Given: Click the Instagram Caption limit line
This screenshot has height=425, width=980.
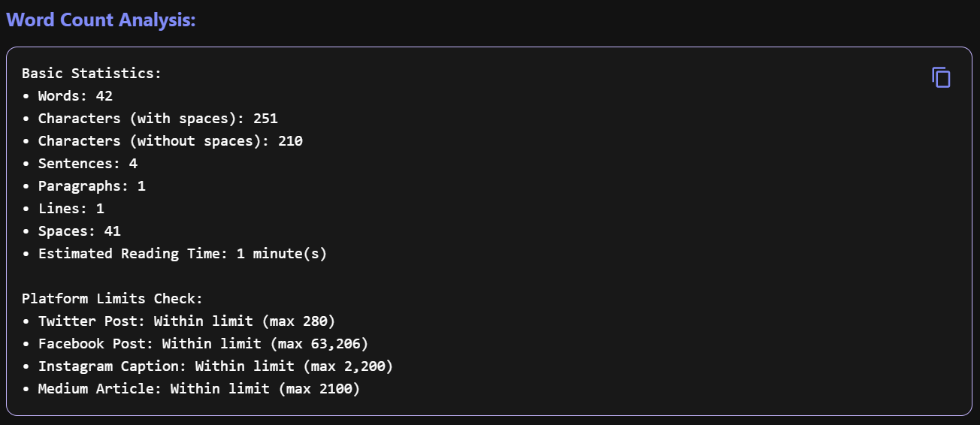Looking at the screenshot, I should click(x=207, y=366).
